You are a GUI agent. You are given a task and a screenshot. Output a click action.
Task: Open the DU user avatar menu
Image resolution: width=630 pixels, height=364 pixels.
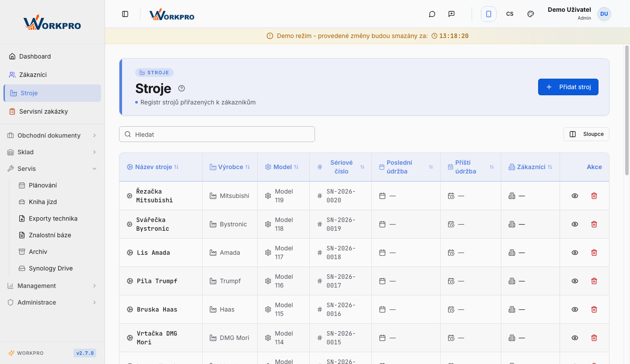[604, 14]
